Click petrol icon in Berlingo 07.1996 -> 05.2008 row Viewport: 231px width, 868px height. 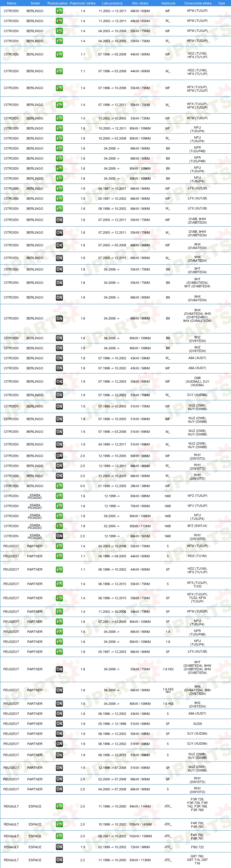click(59, 54)
